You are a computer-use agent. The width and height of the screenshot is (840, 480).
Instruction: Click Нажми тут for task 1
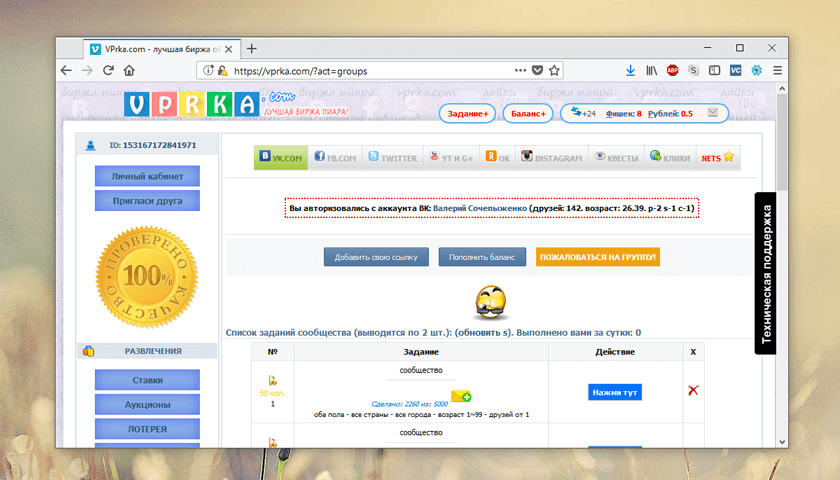(x=614, y=392)
